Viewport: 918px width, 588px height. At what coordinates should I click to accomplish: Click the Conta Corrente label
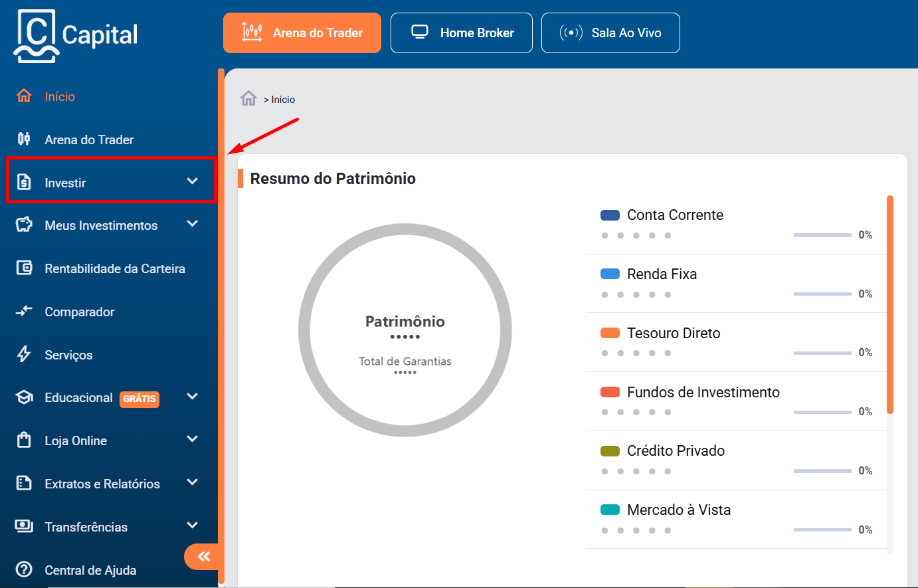(675, 215)
